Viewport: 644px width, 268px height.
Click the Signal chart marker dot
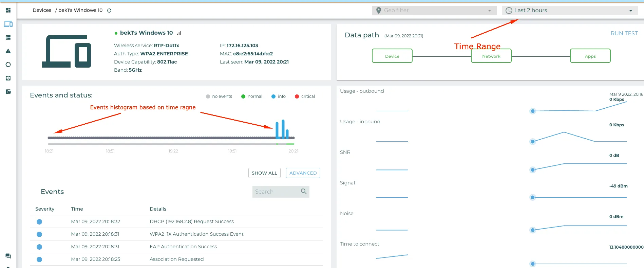pos(533,197)
